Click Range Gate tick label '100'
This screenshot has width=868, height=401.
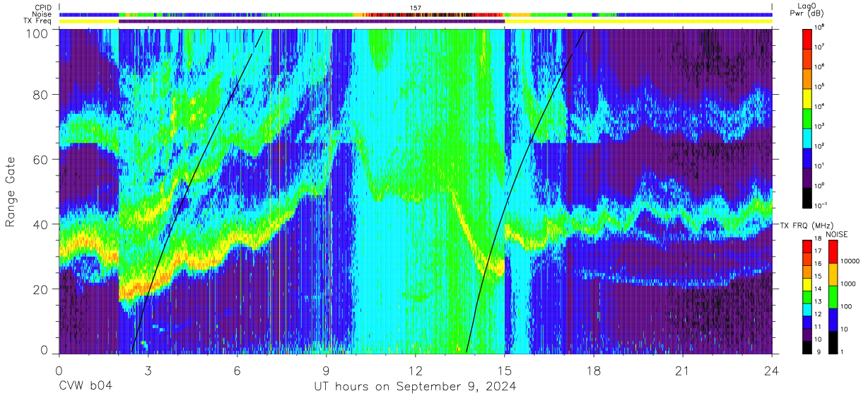point(37,34)
